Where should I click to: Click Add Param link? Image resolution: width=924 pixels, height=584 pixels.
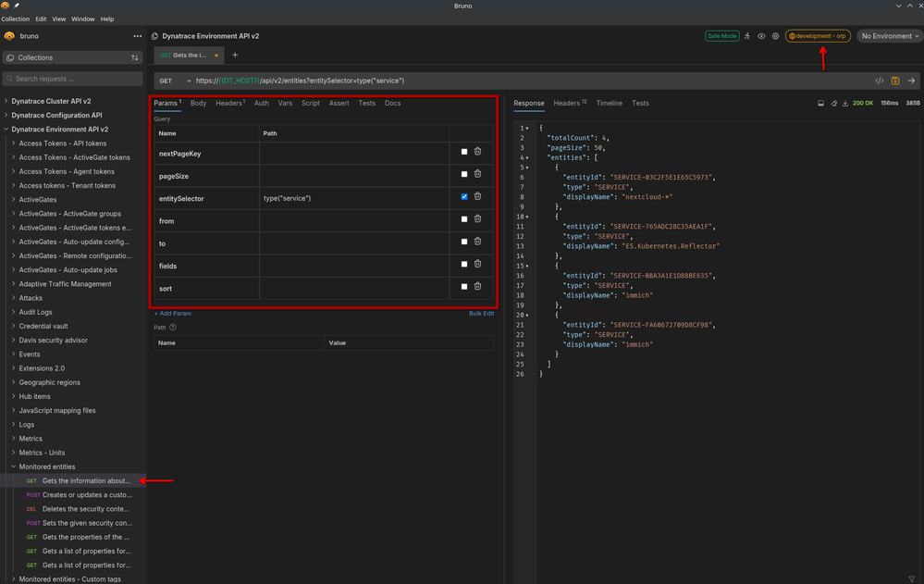173,313
